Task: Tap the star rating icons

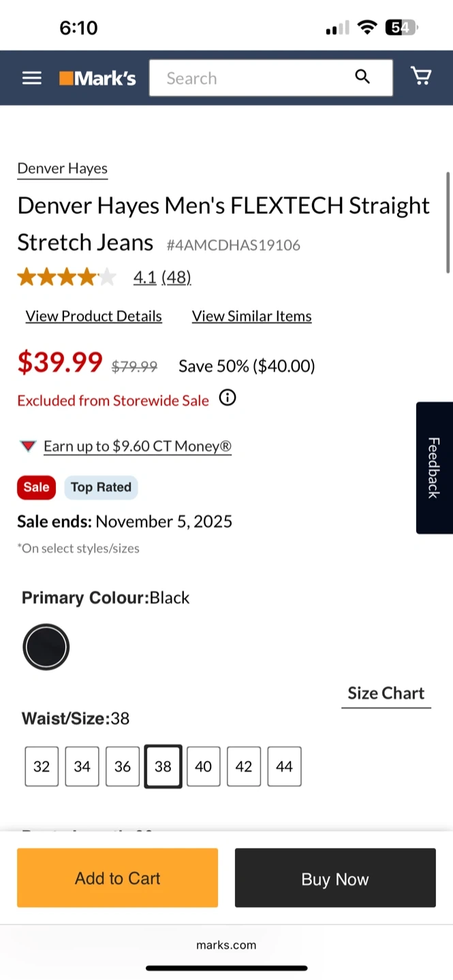Action: click(x=66, y=277)
